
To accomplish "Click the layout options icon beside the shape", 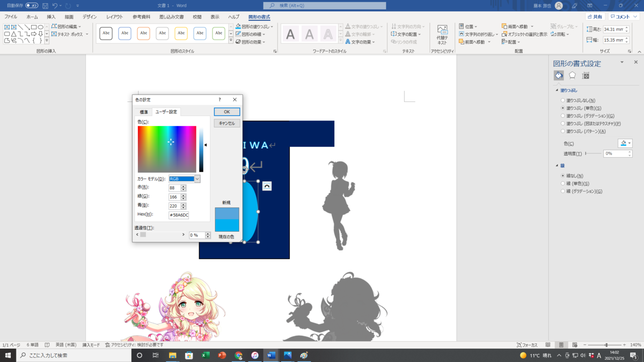I will click(x=267, y=186).
